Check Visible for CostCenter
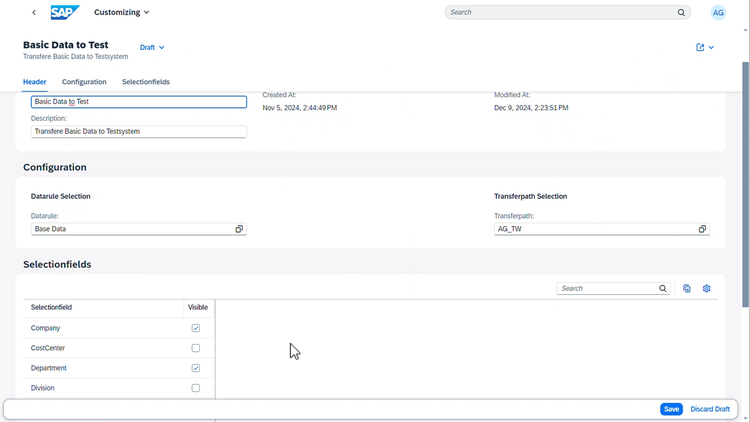The width and height of the screenshot is (750, 422). [x=196, y=348]
